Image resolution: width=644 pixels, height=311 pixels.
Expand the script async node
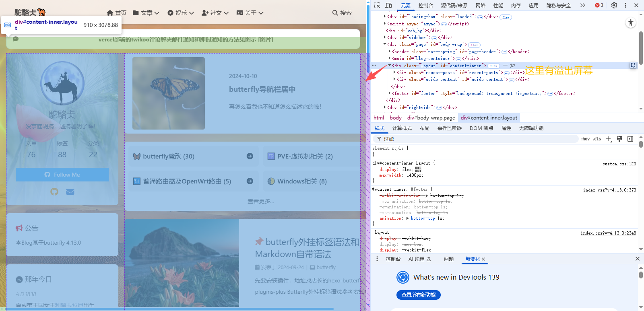click(385, 23)
